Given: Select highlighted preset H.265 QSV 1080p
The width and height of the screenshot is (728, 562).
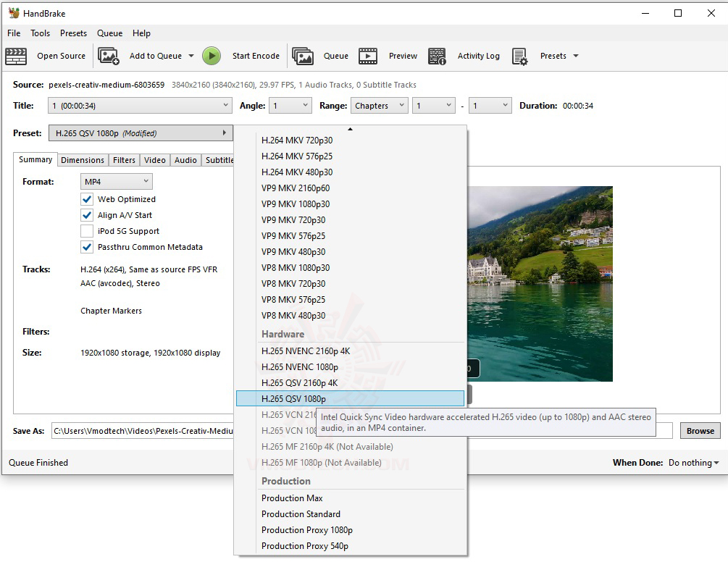Looking at the screenshot, I should [350, 398].
